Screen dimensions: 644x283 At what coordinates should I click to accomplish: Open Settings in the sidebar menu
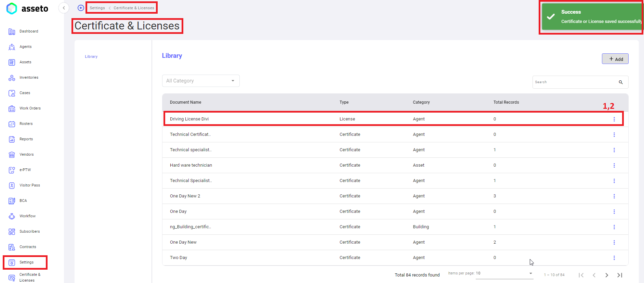(x=26, y=262)
